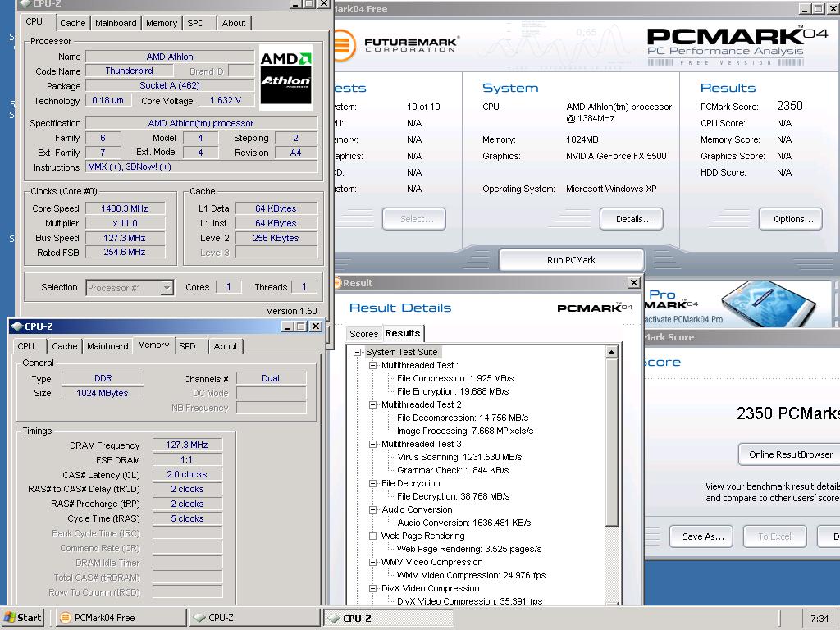Click Multiplier value x 11.0
This screenshot has width=840, height=630.
tap(125, 223)
